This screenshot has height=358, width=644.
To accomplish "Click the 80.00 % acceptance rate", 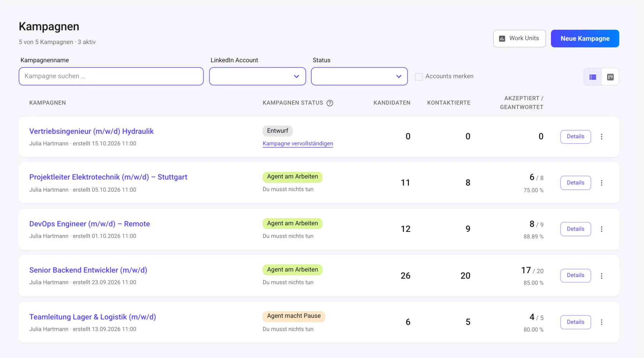I will point(533,330).
